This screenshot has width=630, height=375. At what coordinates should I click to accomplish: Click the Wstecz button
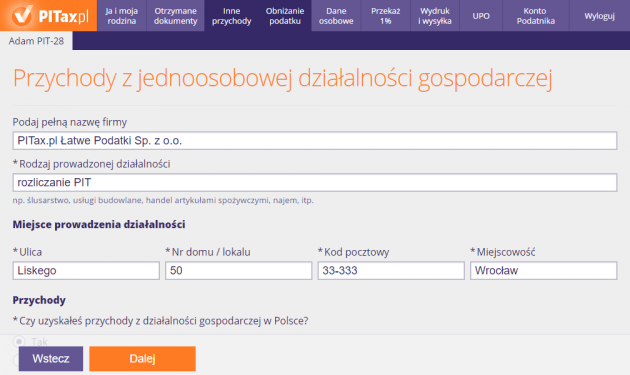coord(51,359)
